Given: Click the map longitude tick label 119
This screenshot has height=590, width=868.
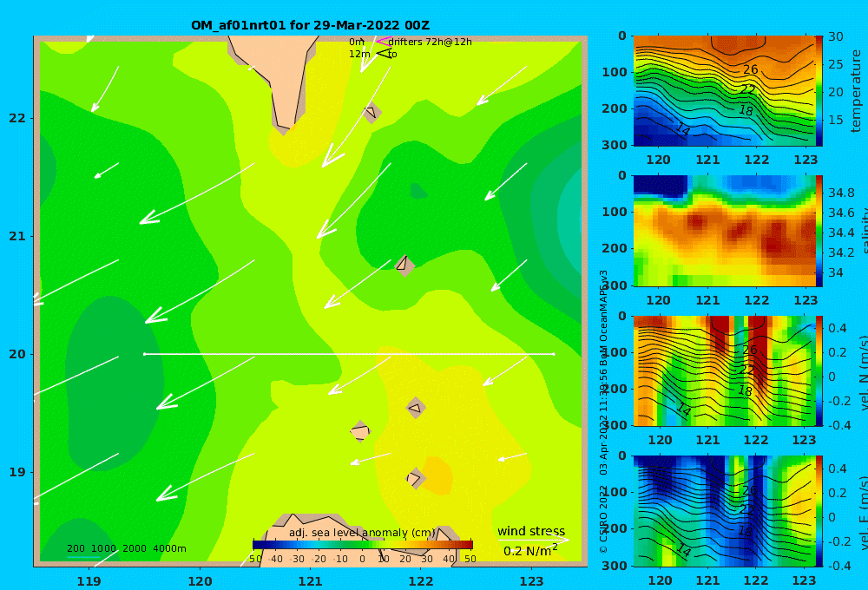Looking at the screenshot, I should click(89, 581).
